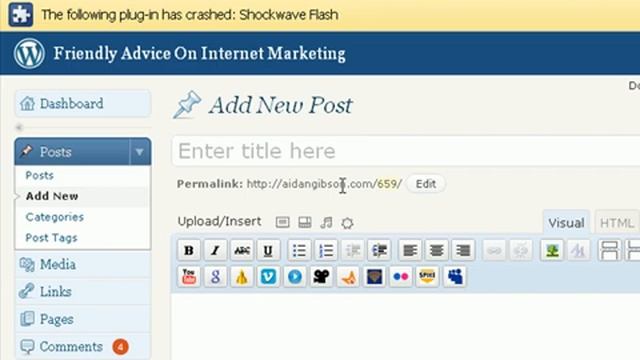This screenshot has height=360, width=640.
Task: Embed a Flickr video
Action: pyautogui.click(x=401, y=277)
